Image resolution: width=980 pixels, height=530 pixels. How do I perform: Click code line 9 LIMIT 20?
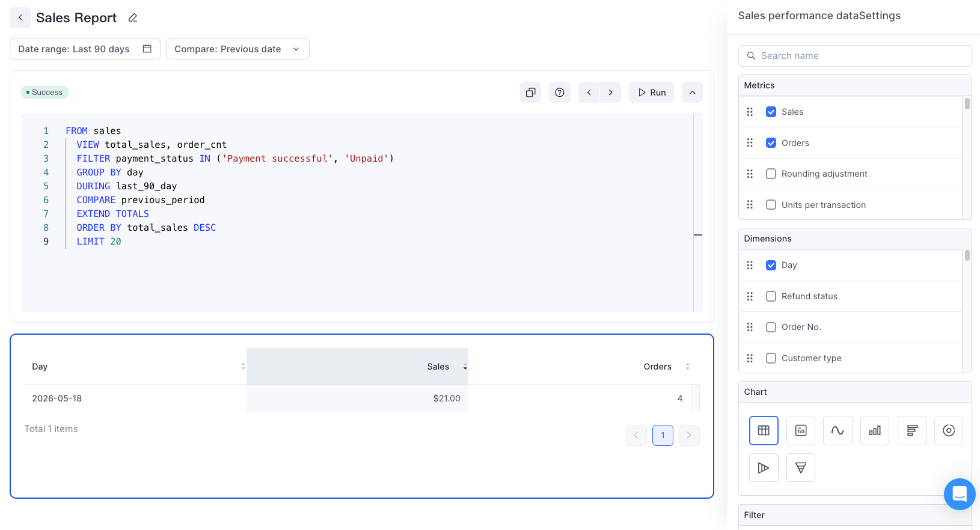click(x=99, y=242)
